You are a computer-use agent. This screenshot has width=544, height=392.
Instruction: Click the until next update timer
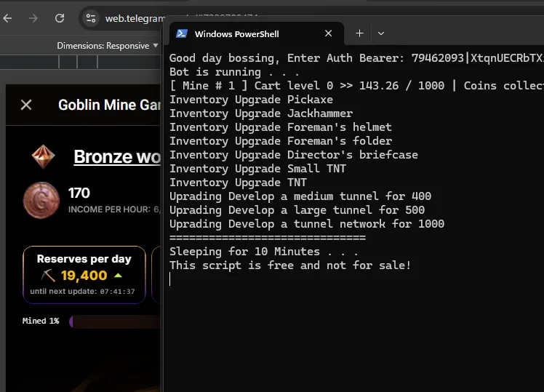[x=83, y=292]
